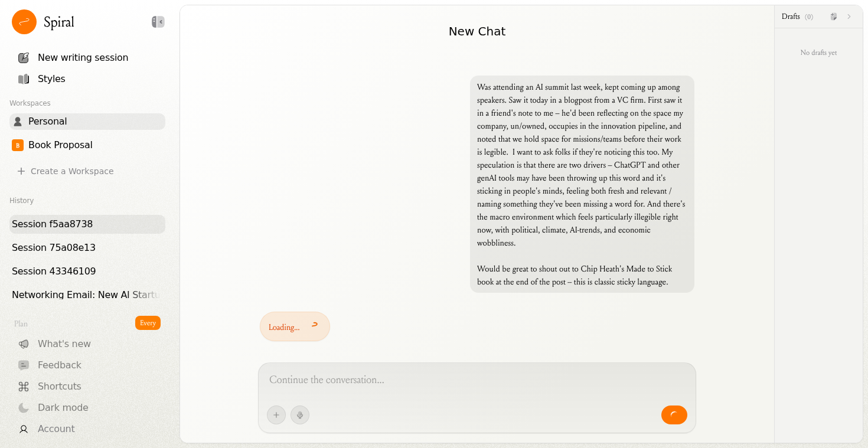
Task: Open Session 75a08e13 from history
Action: tap(54, 247)
